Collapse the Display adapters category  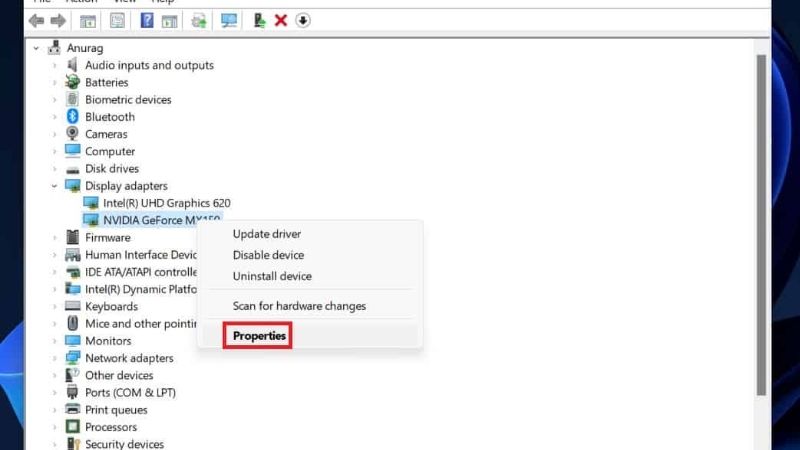[x=55, y=186]
